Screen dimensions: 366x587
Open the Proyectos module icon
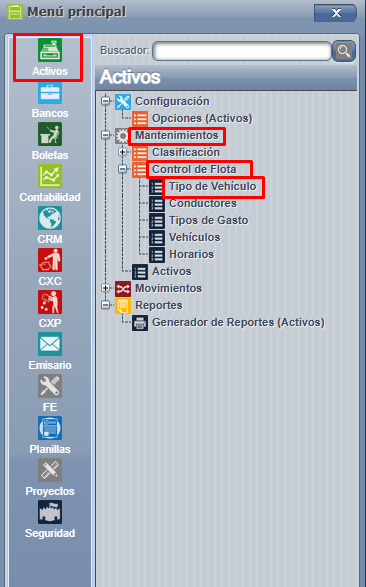50,469
